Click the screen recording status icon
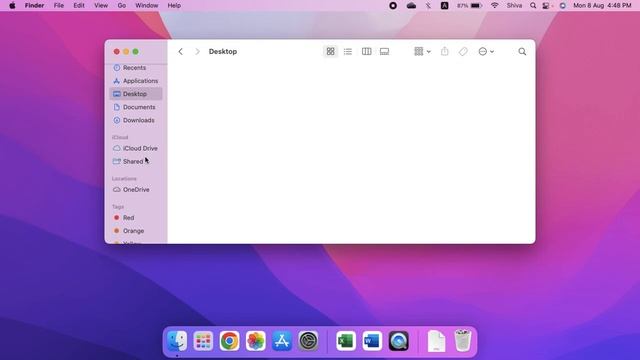The height and width of the screenshot is (360, 640). point(393,6)
